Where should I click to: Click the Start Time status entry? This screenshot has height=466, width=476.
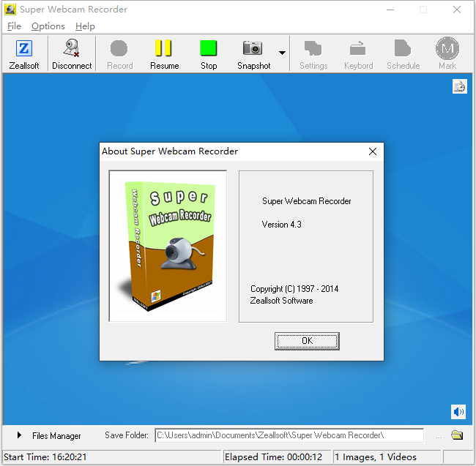pos(45,457)
